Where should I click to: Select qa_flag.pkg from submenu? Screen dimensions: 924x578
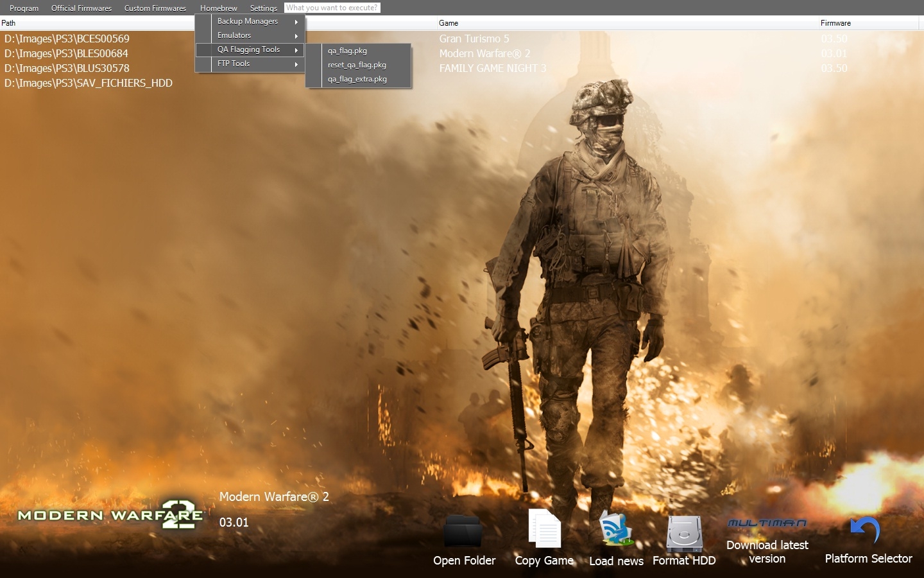click(358, 51)
